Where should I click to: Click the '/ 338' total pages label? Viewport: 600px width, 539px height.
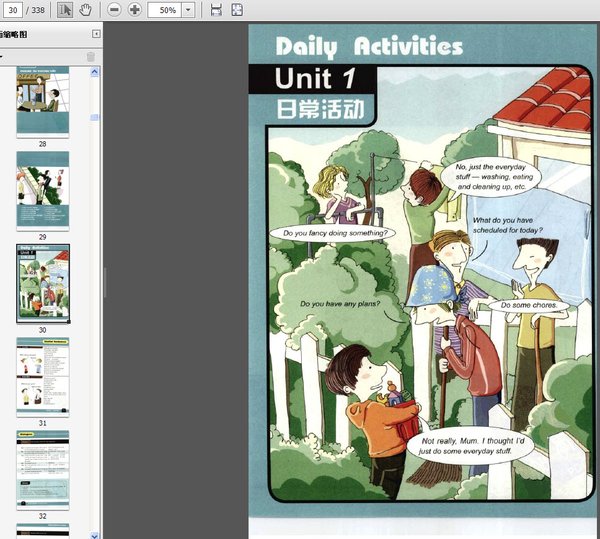(35, 10)
